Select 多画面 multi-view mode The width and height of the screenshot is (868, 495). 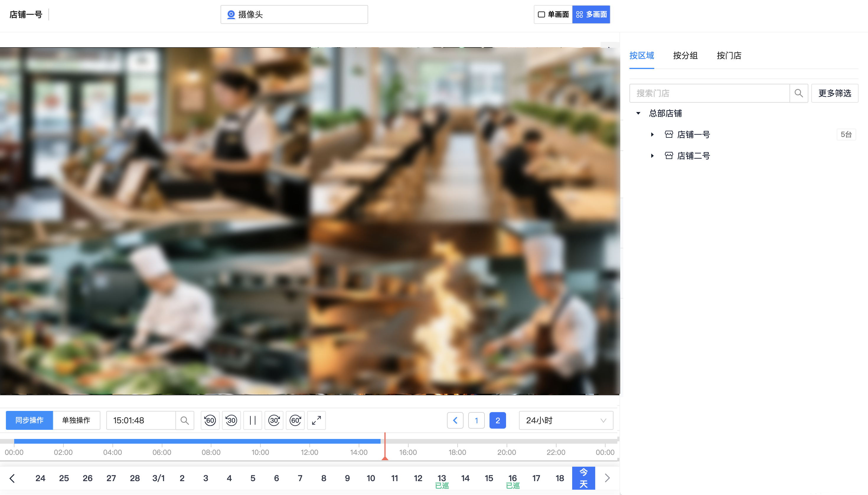[591, 14]
